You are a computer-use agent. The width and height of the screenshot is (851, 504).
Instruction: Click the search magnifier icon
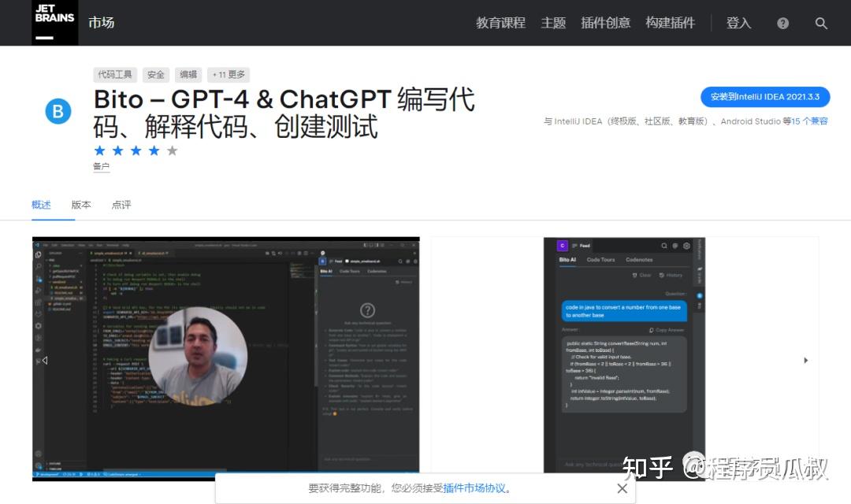[822, 24]
